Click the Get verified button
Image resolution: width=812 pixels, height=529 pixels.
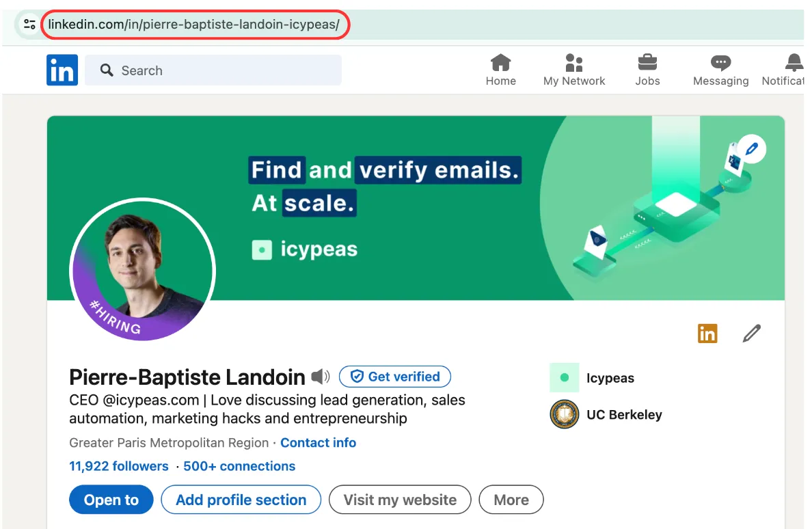click(394, 377)
